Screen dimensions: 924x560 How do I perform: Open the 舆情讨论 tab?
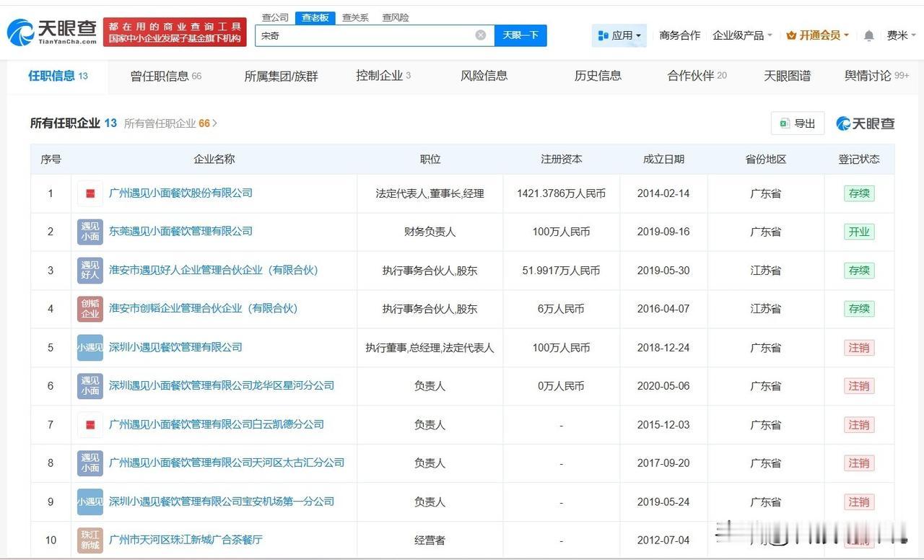pyautogui.click(x=877, y=76)
